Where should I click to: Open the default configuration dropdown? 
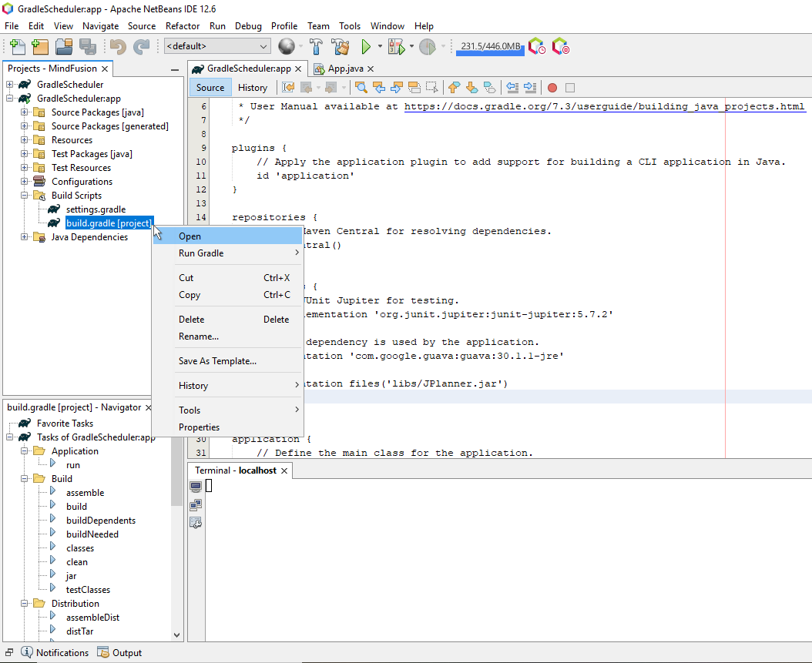point(264,46)
